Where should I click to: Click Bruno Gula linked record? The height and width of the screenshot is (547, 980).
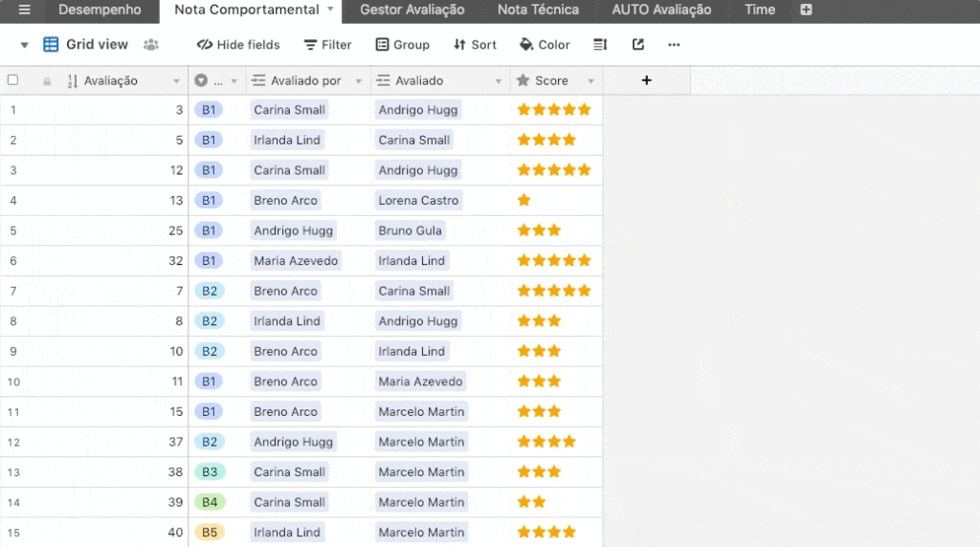click(x=410, y=230)
